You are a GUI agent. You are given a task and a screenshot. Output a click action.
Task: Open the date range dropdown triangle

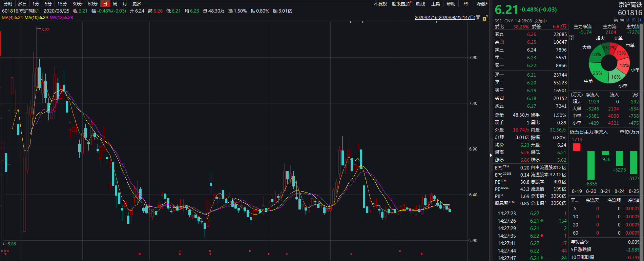(478, 18)
